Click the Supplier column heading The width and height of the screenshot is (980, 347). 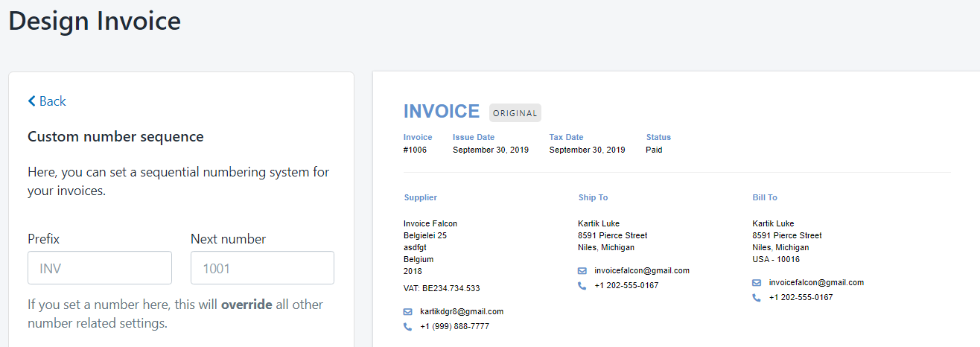421,197
